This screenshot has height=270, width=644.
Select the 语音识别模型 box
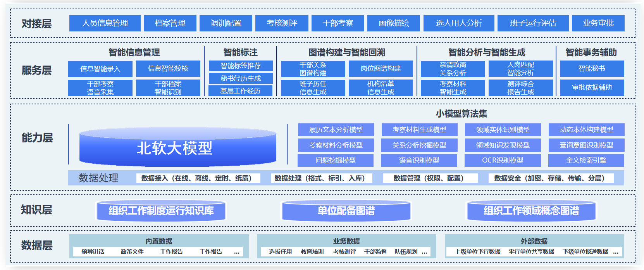point(419,160)
